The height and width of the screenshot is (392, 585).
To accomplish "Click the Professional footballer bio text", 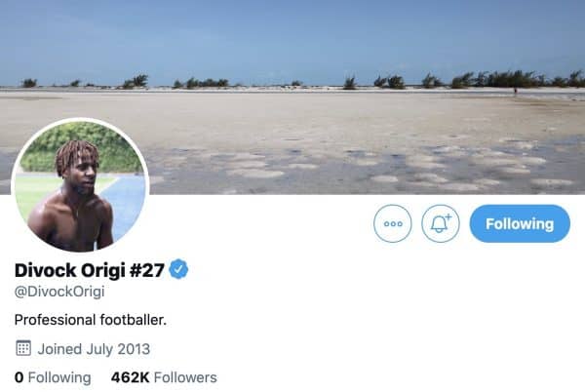I will coord(91,320).
